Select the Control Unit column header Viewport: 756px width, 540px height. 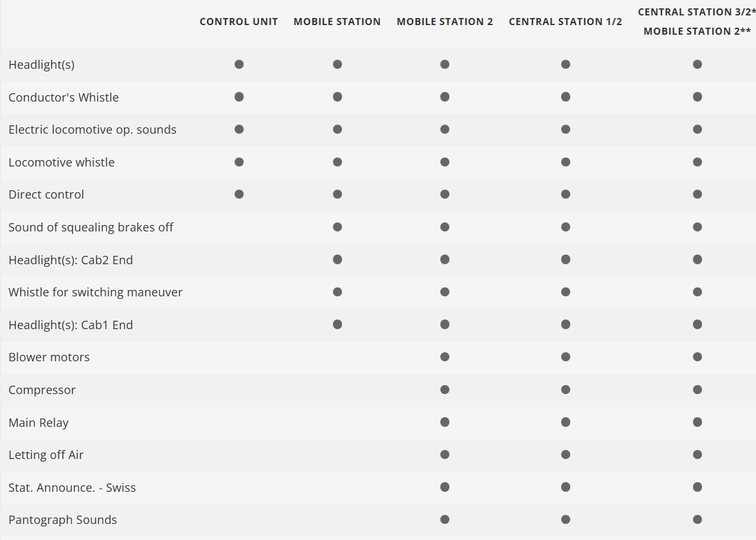point(239,22)
